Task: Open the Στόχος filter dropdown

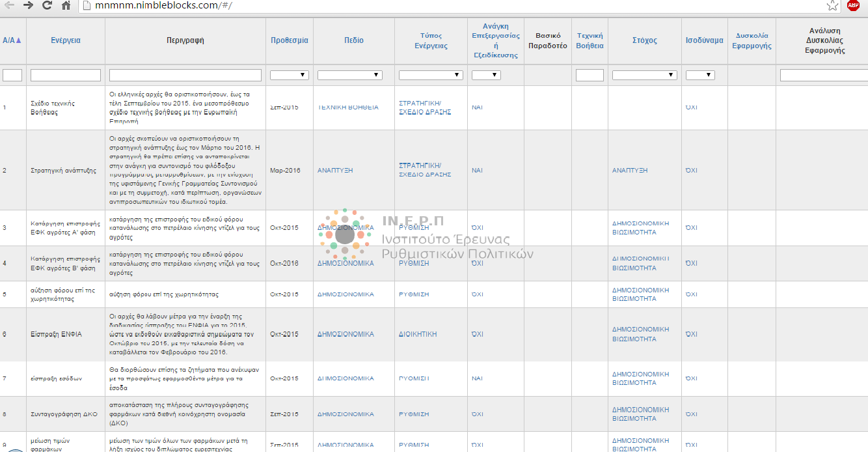Action: pyautogui.click(x=644, y=75)
